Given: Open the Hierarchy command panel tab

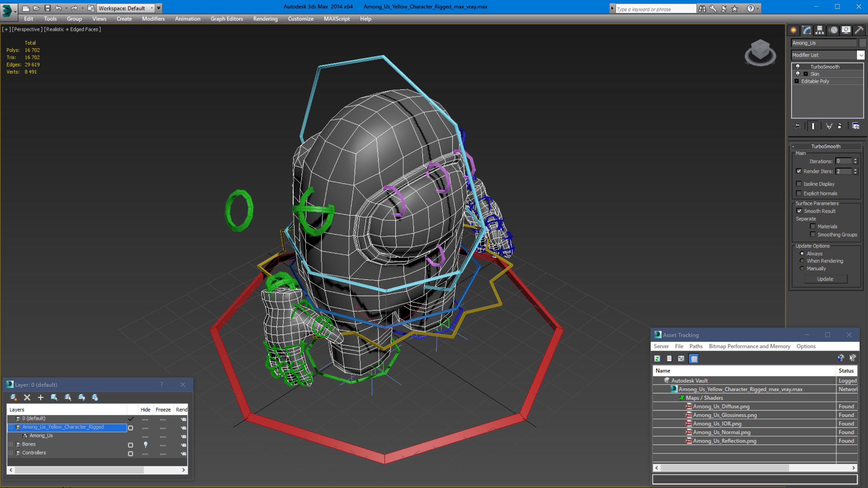Looking at the screenshot, I should click(819, 30).
